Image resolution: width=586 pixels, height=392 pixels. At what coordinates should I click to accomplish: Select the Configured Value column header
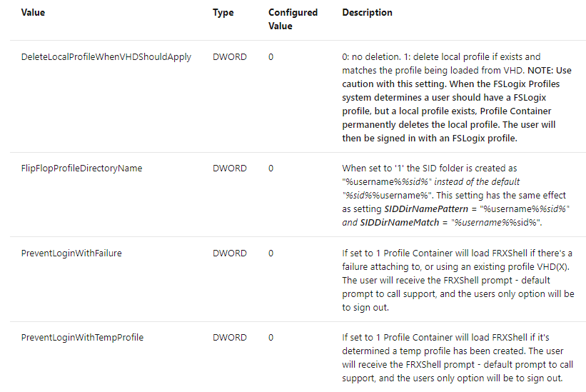[x=293, y=19]
